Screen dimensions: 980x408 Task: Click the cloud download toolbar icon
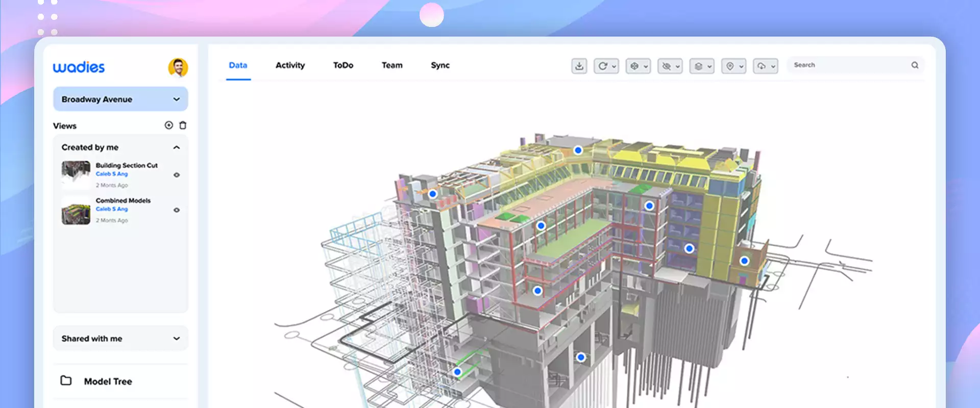(762, 66)
